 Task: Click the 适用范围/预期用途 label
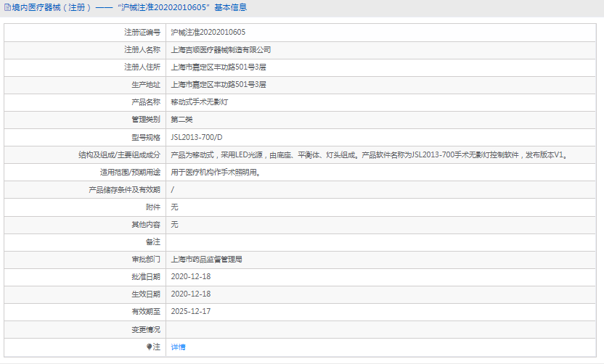130,172
